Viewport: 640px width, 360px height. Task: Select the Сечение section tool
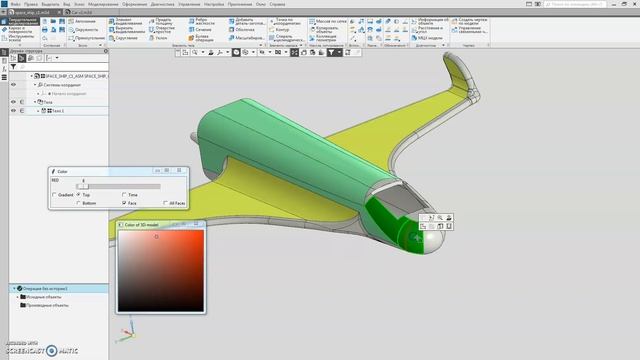(x=200, y=30)
